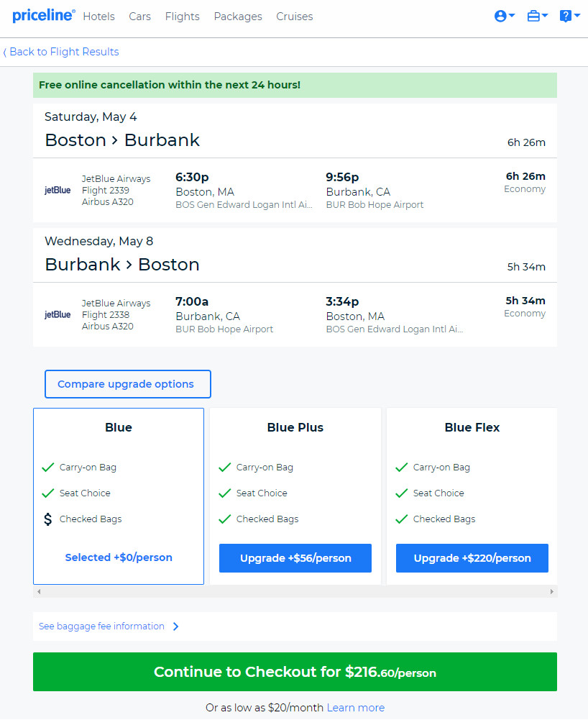The height and width of the screenshot is (720, 588).
Task: Click the fare options scrollbar right arrow
Action: click(552, 591)
